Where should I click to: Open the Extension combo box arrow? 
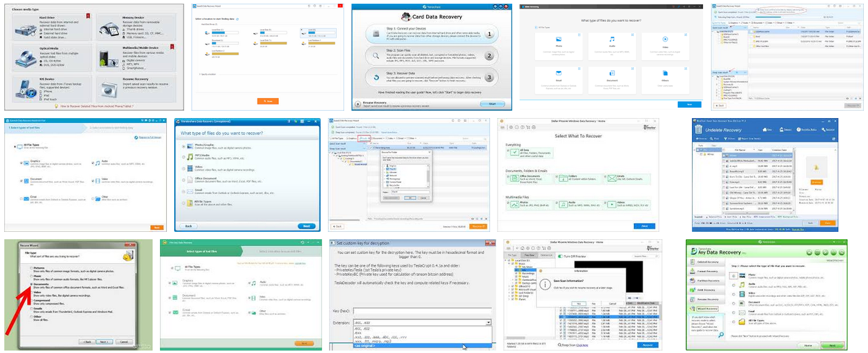coord(488,322)
